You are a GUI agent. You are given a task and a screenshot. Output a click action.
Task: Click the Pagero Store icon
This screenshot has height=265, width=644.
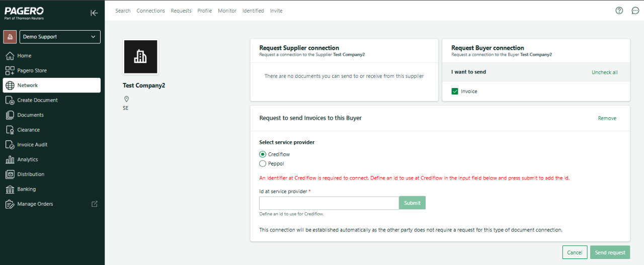point(10,70)
